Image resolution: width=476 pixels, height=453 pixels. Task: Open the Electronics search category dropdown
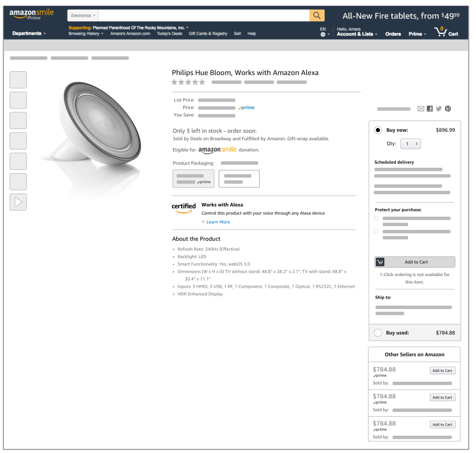[83, 15]
